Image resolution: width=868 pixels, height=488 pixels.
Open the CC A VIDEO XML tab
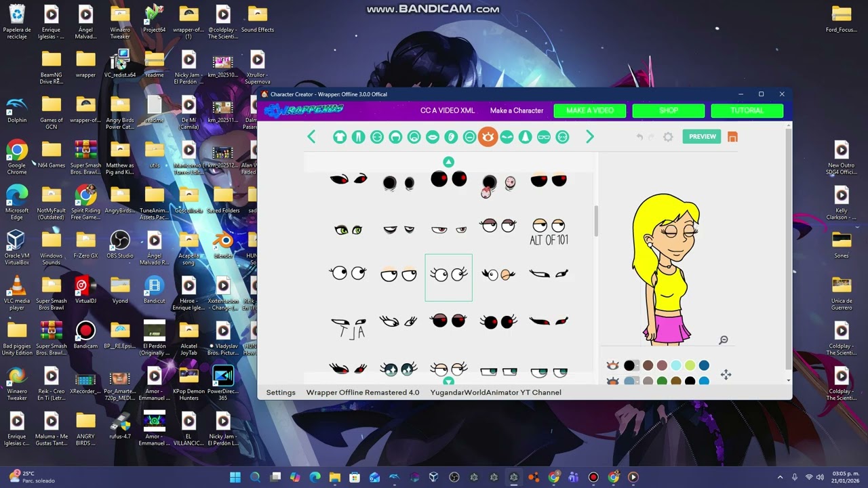pos(448,110)
